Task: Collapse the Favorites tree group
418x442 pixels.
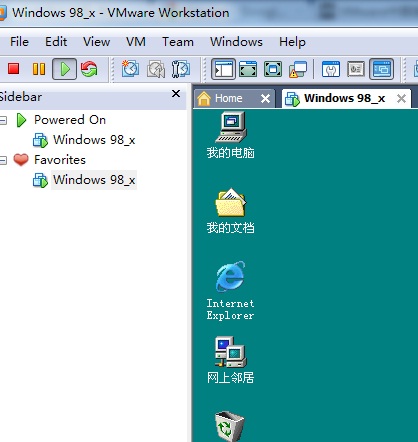Action: (x=3, y=160)
